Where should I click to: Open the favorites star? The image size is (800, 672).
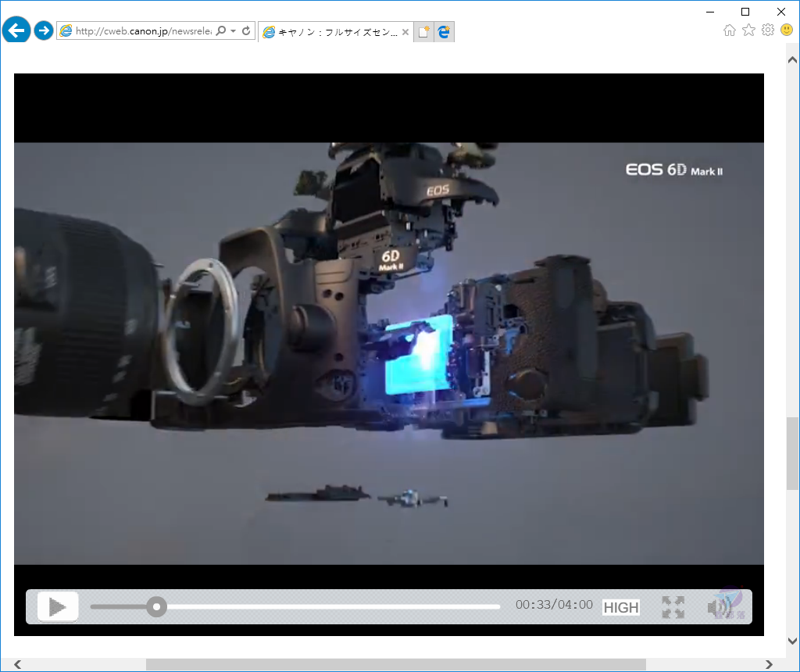pyautogui.click(x=748, y=30)
